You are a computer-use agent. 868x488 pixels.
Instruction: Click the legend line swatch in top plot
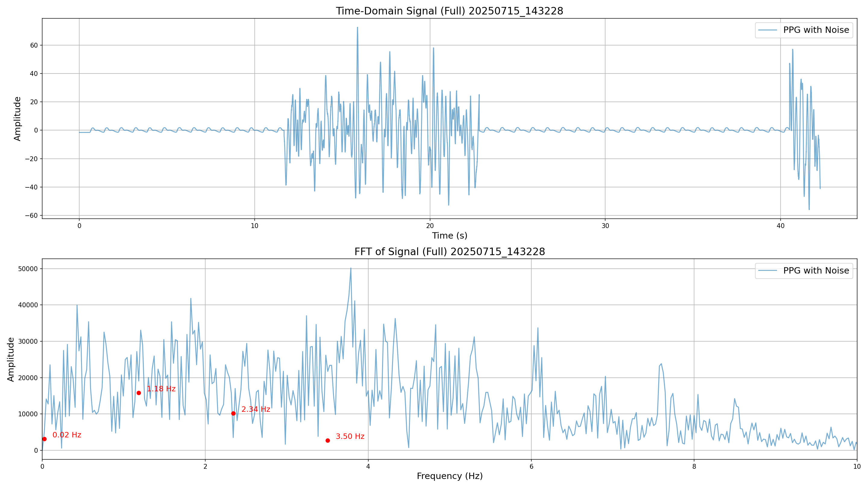coord(768,30)
